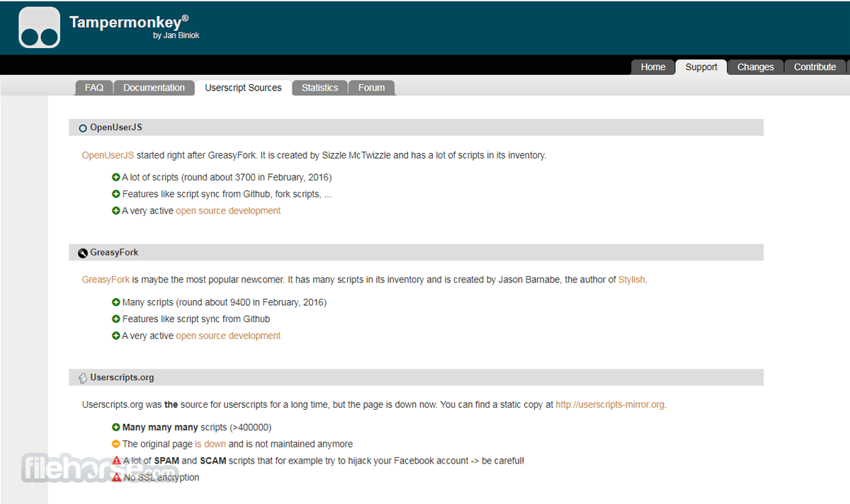This screenshot has width=850, height=504.
Task: Open the Statistics sub-tab
Action: point(320,88)
